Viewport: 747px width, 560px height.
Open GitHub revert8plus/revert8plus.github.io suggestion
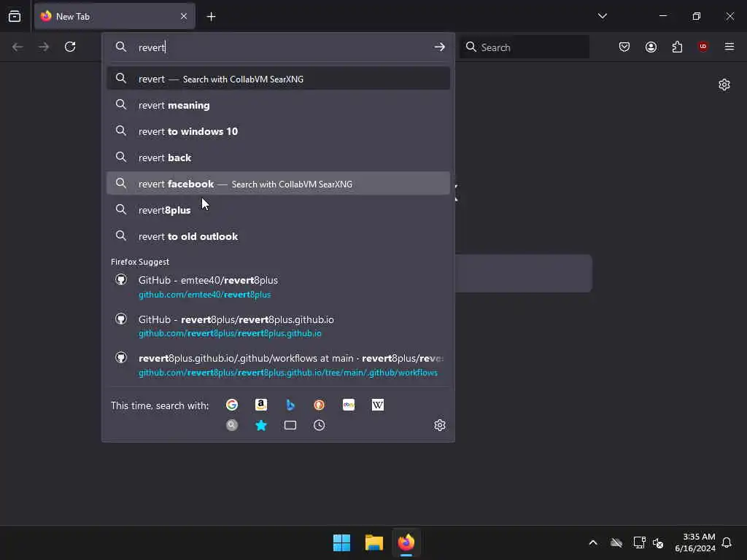pos(278,326)
